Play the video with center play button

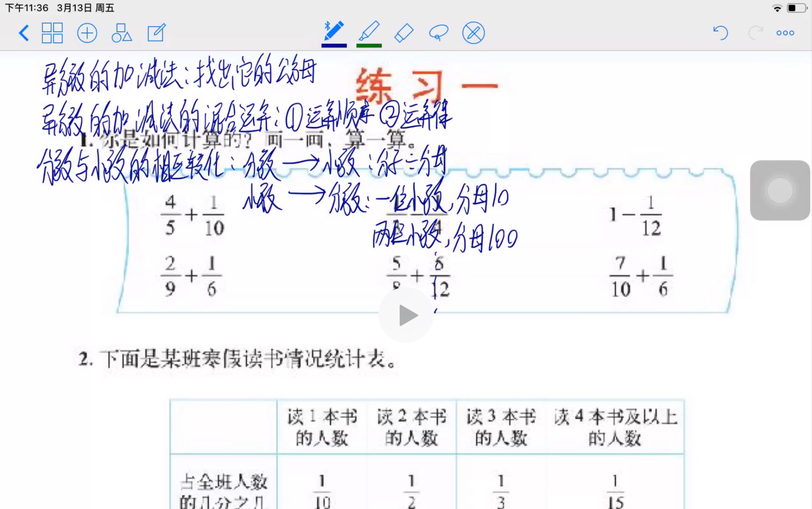tap(406, 315)
